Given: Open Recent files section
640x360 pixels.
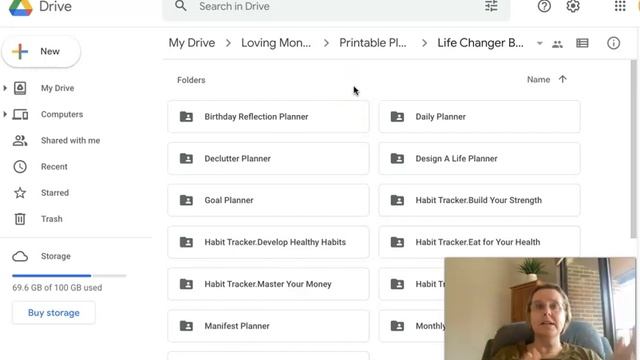Looking at the screenshot, I should (54, 167).
